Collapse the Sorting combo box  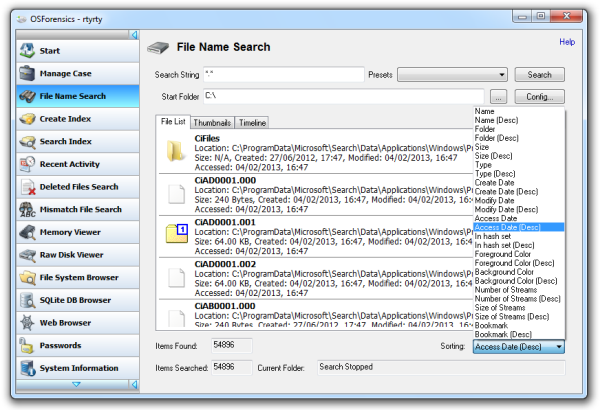(x=558, y=347)
